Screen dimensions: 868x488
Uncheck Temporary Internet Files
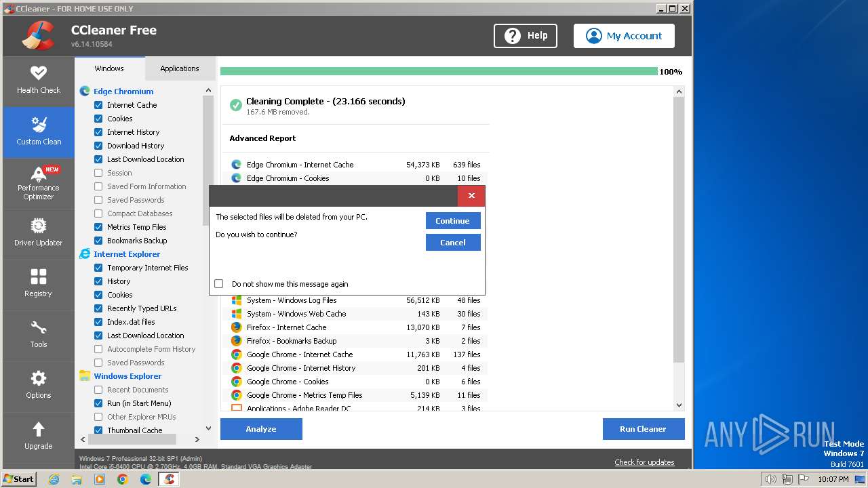(x=98, y=268)
